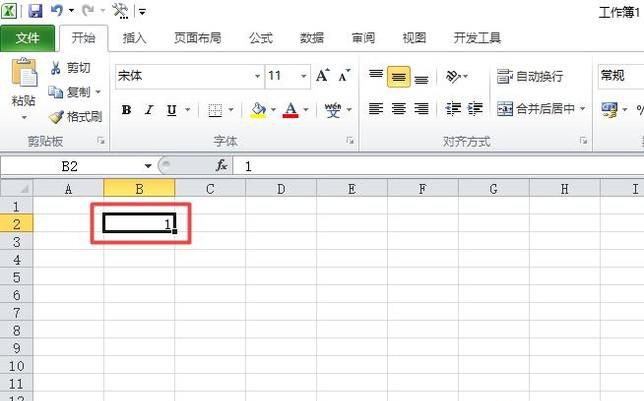Apply the red font color
Image resolution: width=644 pixels, height=401 pixels.
(x=291, y=110)
